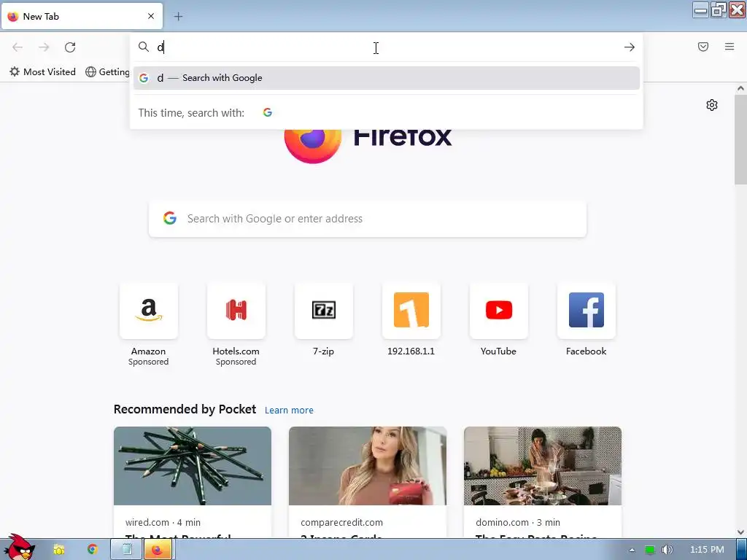Close the New Tab tab
Viewport: 747px width, 560px height.
pyautogui.click(x=151, y=16)
